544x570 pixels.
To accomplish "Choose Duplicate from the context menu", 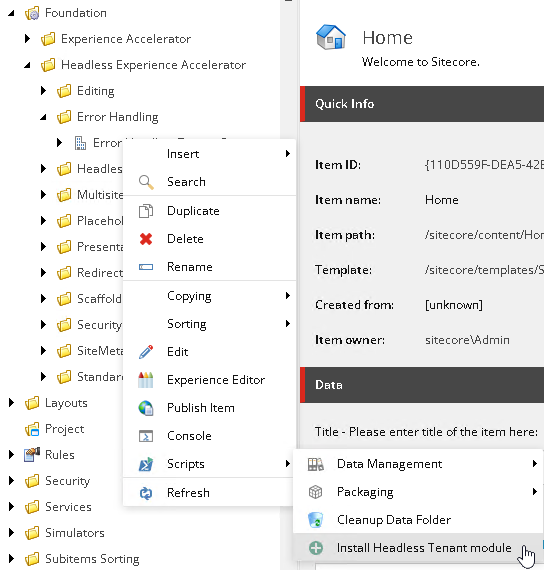I will pos(209,211).
